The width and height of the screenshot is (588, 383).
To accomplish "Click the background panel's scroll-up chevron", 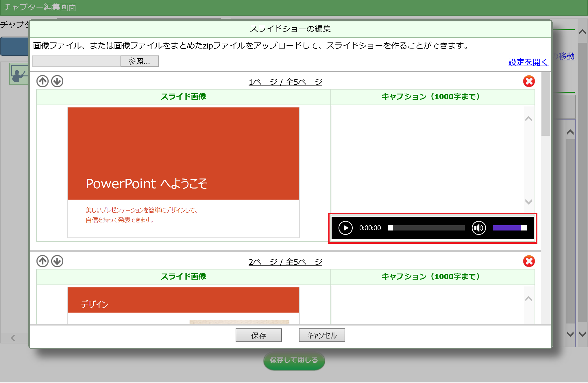I will coord(570,132).
